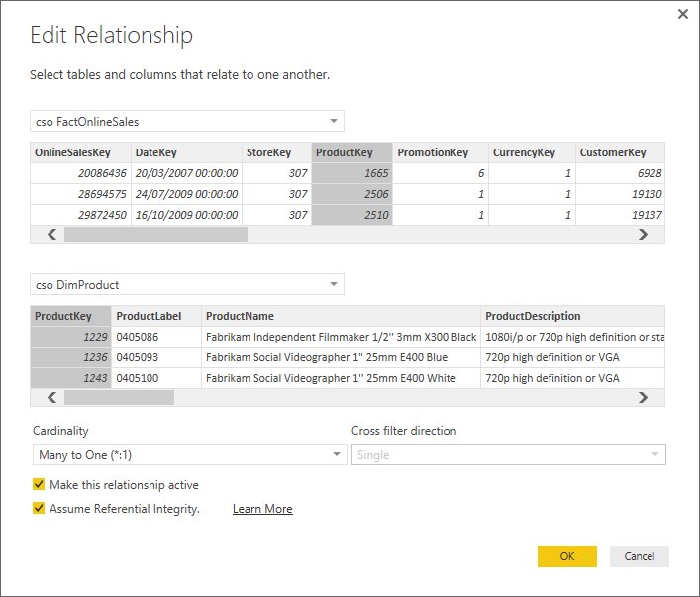Click ProductKey value 1229 in DimProduct
This screenshot has width=700, height=597.
click(x=70, y=337)
